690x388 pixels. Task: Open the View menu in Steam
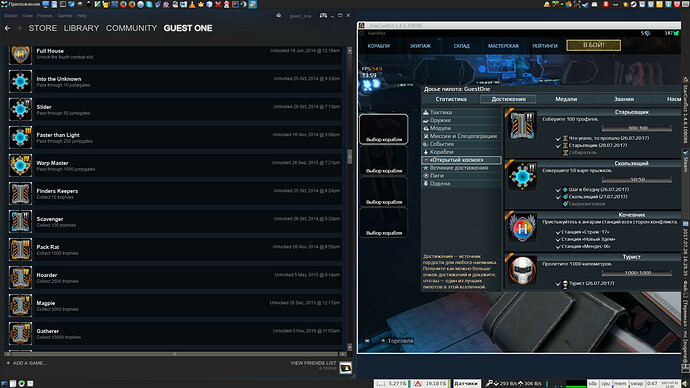click(x=28, y=16)
